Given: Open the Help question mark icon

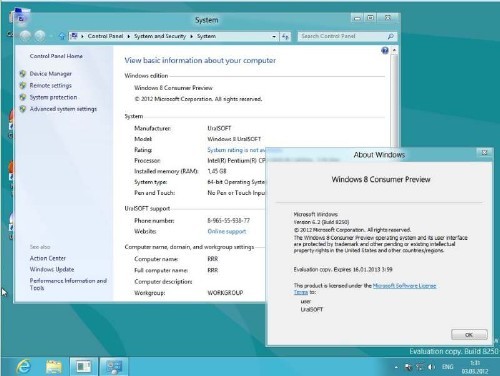Looking at the screenshot, I should point(385,50).
